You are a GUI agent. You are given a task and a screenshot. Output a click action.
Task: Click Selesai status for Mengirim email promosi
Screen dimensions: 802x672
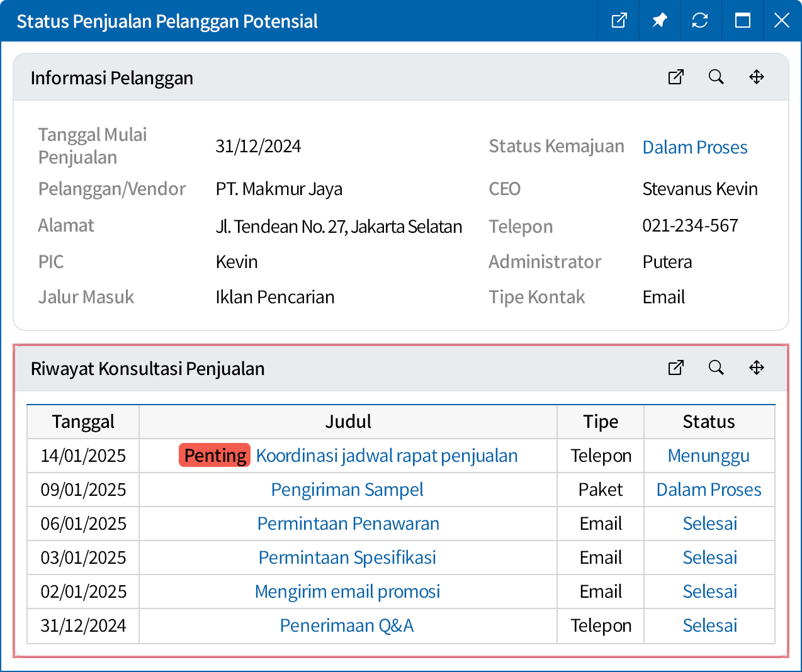point(710,591)
